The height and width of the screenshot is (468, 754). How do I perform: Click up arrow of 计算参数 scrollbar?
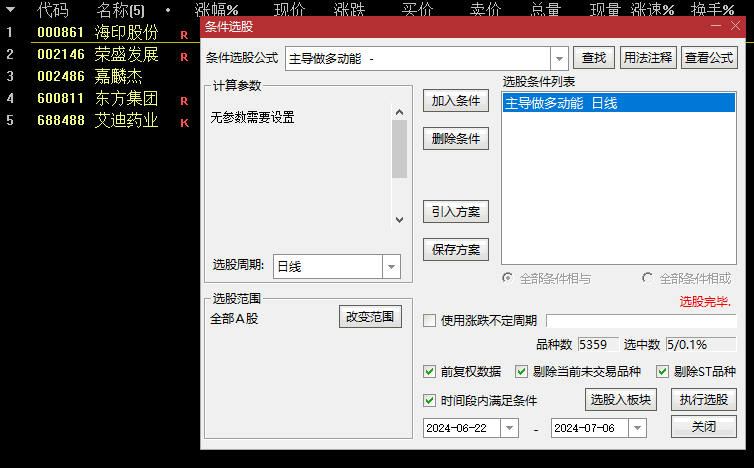pyautogui.click(x=399, y=112)
